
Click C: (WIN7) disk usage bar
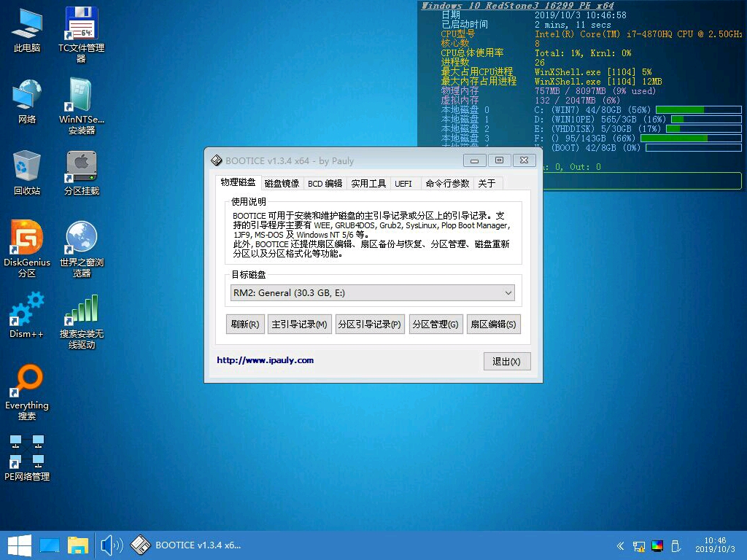[x=698, y=110]
